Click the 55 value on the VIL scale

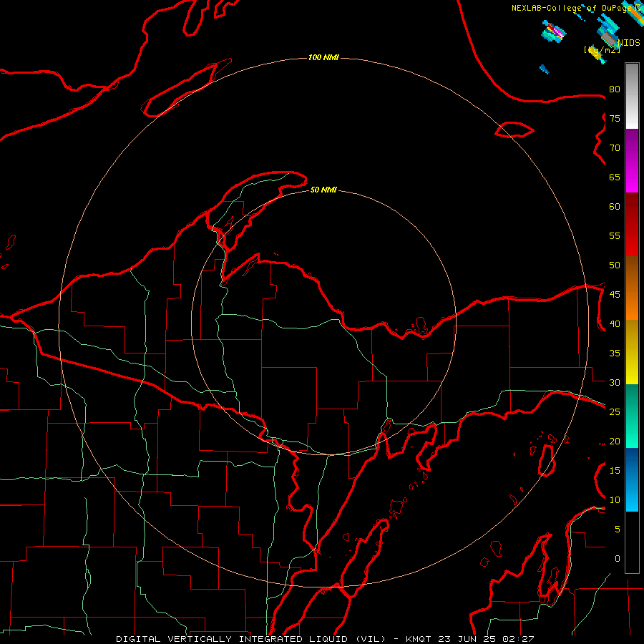pyautogui.click(x=615, y=235)
